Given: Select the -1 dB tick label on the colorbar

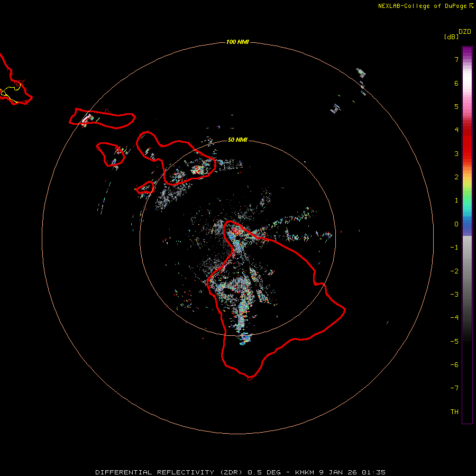Looking at the screenshot, I should [454, 248].
